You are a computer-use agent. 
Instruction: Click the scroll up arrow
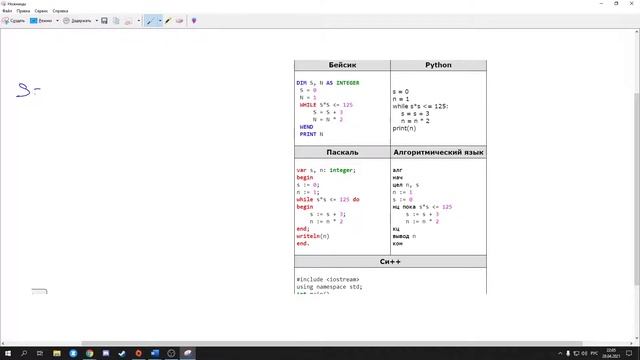(637, 31)
